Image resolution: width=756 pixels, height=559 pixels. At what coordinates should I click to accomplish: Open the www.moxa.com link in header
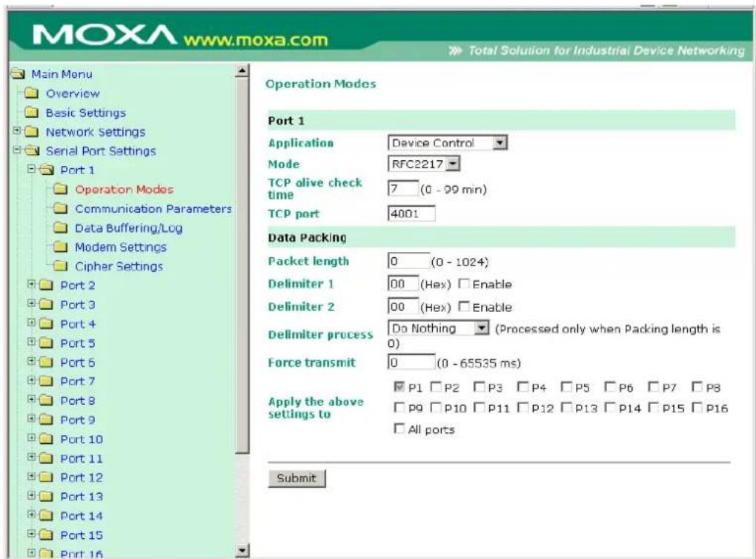coord(256,39)
